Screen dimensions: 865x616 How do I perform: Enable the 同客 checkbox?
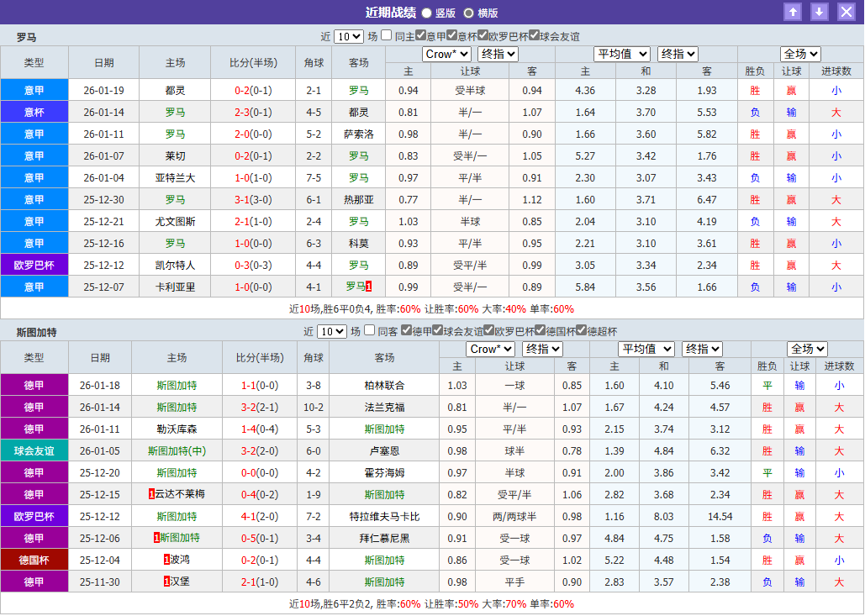click(371, 331)
